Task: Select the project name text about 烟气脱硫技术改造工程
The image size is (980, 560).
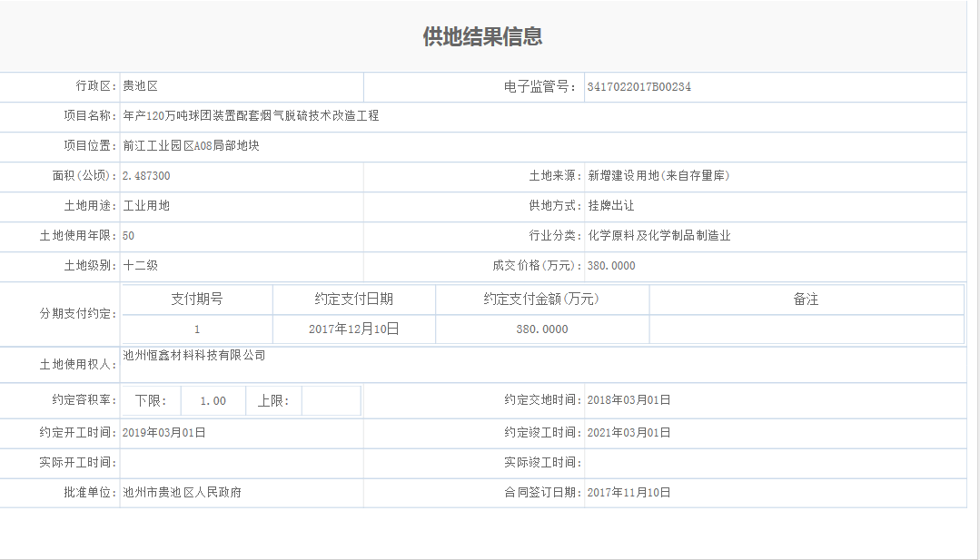Action: [251, 116]
